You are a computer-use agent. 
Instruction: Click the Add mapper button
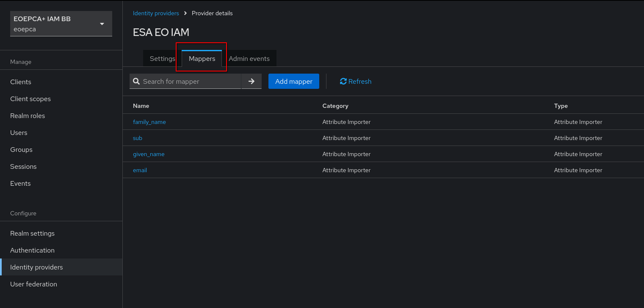[294, 81]
